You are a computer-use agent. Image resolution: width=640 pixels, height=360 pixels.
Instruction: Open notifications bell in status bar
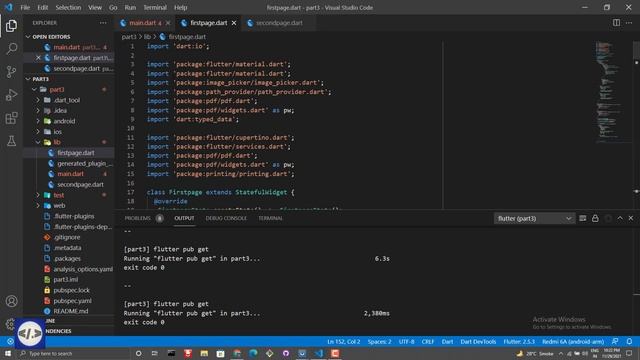629,341
